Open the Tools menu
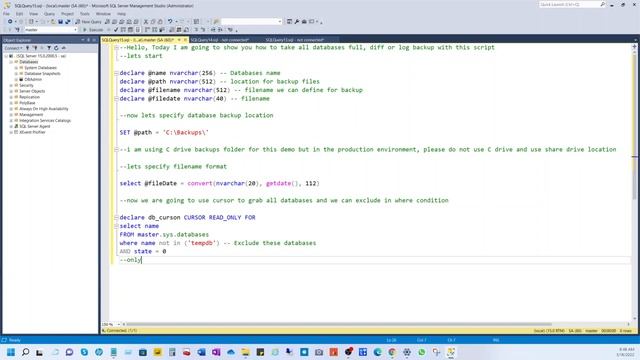Screen dimensions: 640x360 pos(84,14)
